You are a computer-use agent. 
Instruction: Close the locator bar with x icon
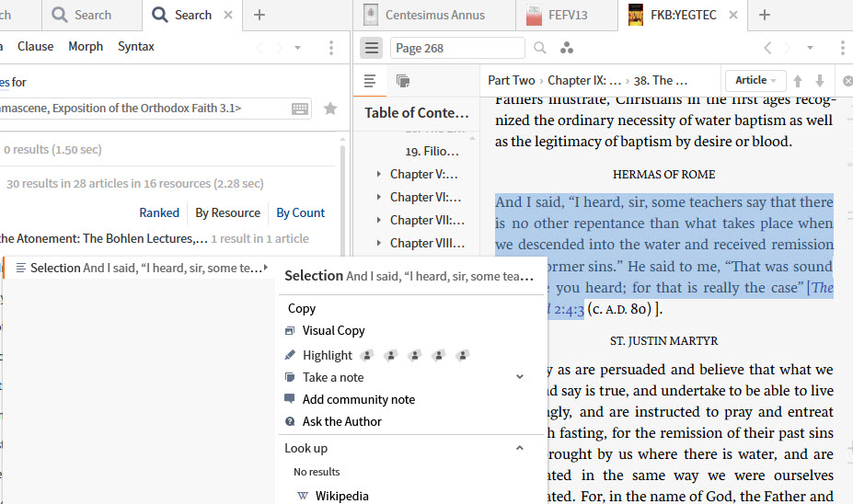point(847,81)
